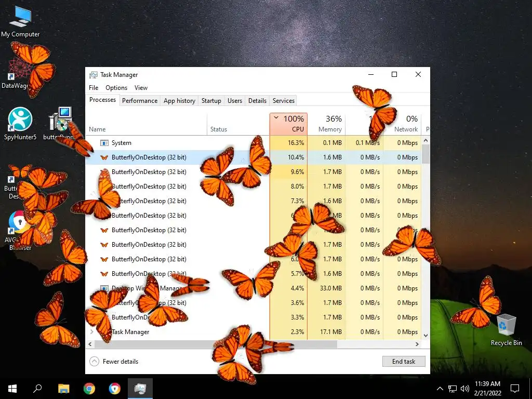Expand the Task Manager process row
Image resolution: width=532 pixels, height=399 pixels.
pyautogui.click(x=91, y=332)
